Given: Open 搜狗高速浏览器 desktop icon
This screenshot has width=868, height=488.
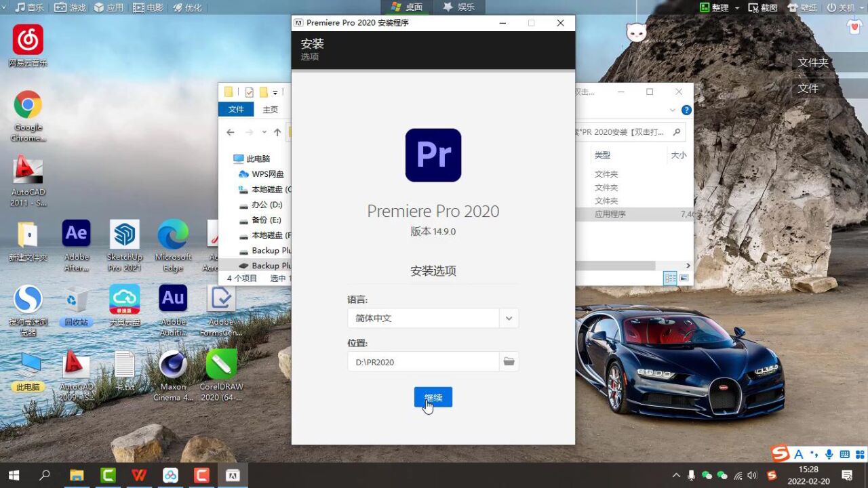Looking at the screenshot, I should (28, 310).
